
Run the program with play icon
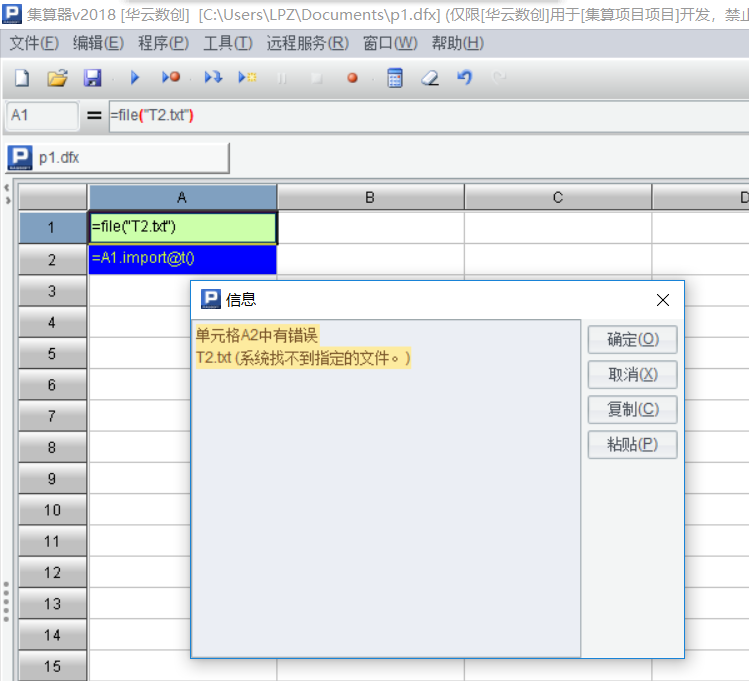click(135, 77)
